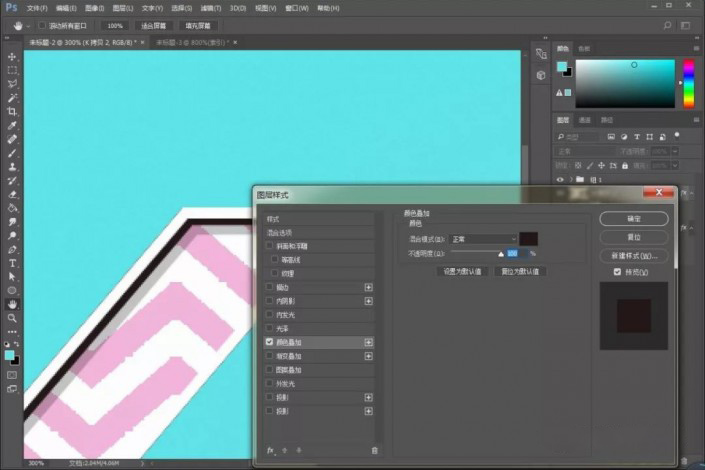Select the Smudge tool

[12, 222]
